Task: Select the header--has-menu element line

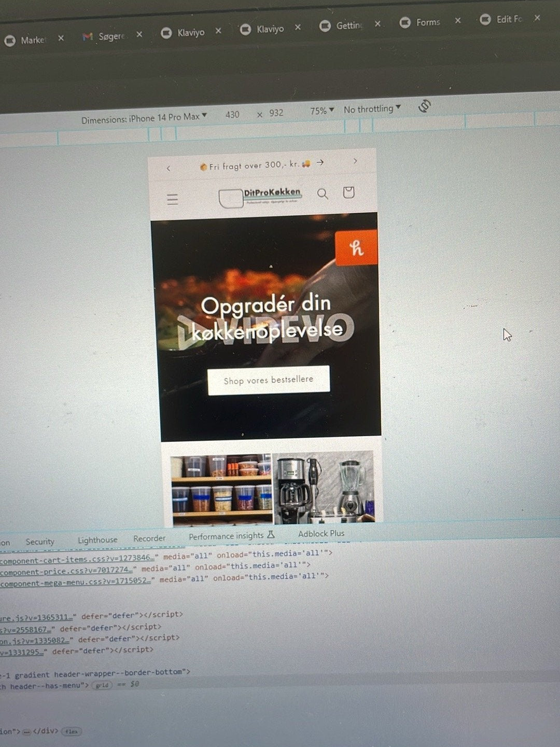Action: pos(70,685)
